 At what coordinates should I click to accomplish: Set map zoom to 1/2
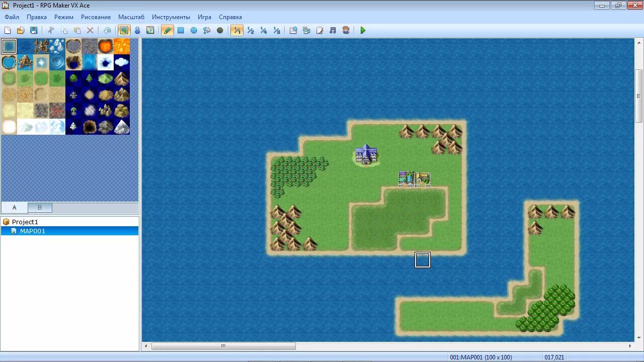250,31
